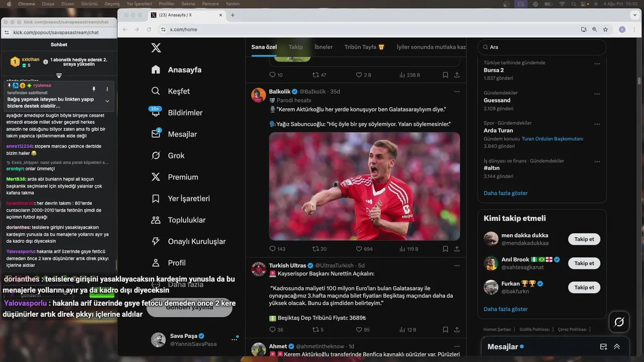Open more options on Balkolik's post
The height and width of the screenshot is (362, 644).
point(457,92)
